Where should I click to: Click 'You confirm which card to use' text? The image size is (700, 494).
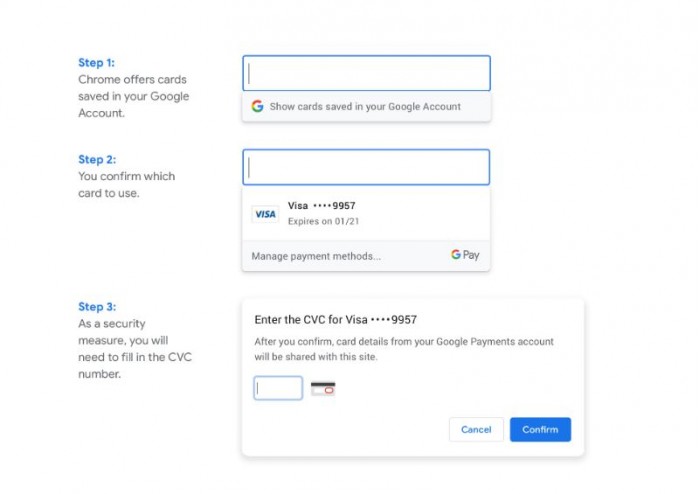126,185
